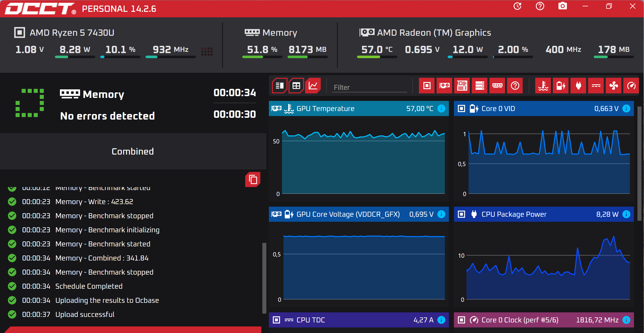Screen dimensions: 644x333
Task: Toggle the voltage sensor filter
Action: point(560,86)
